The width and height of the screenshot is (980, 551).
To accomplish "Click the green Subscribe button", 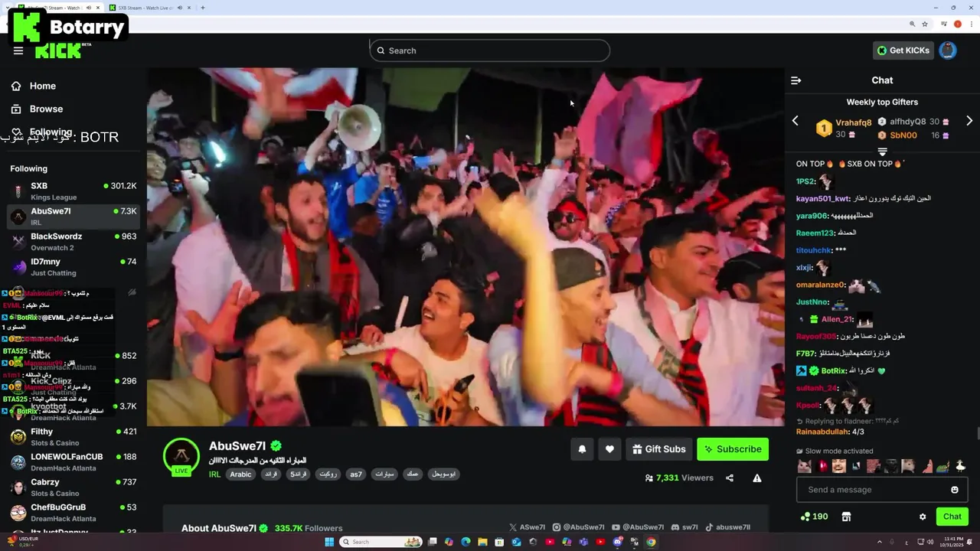I will pos(733,449).
